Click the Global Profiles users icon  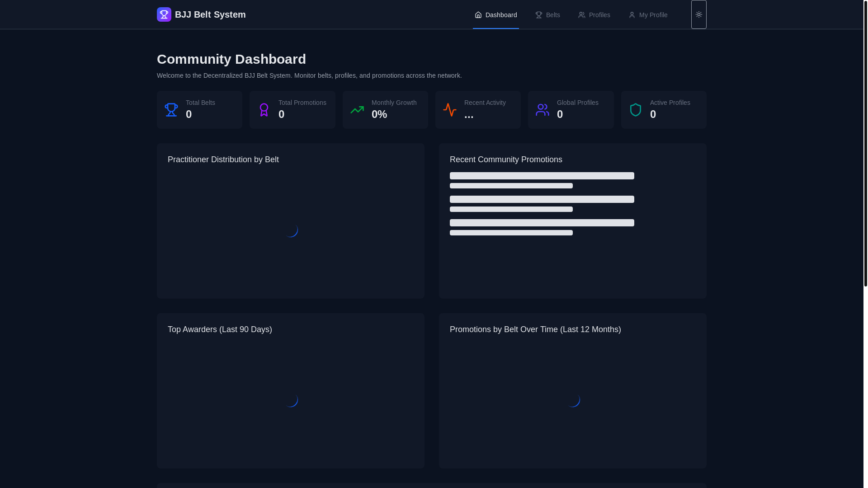[542, 110]
